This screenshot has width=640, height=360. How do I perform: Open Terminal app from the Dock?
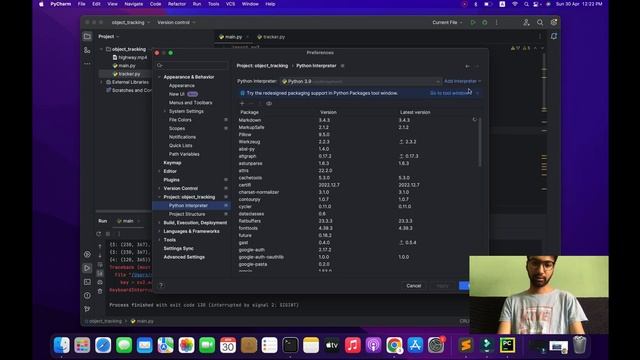click(290, 345)
